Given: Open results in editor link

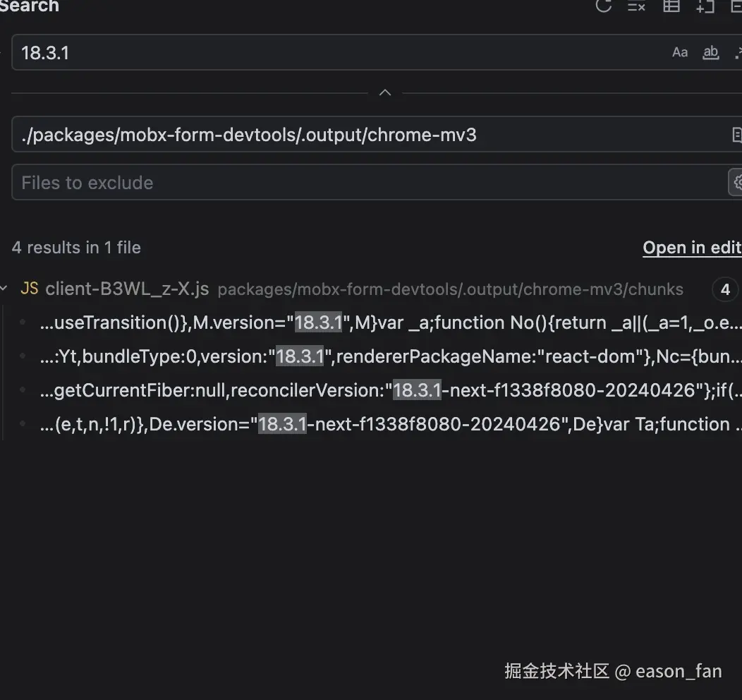Looking at the screenshot, I should coord(692,248).
